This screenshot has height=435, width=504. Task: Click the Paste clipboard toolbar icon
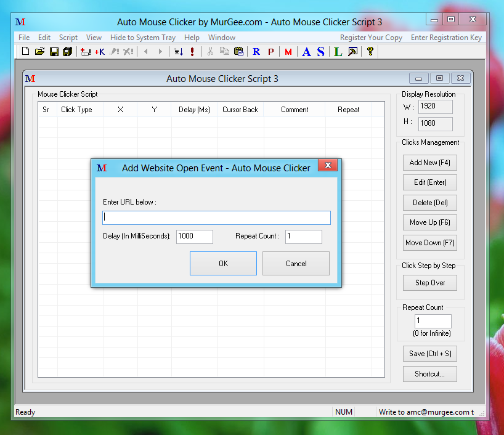coord(238,52)
